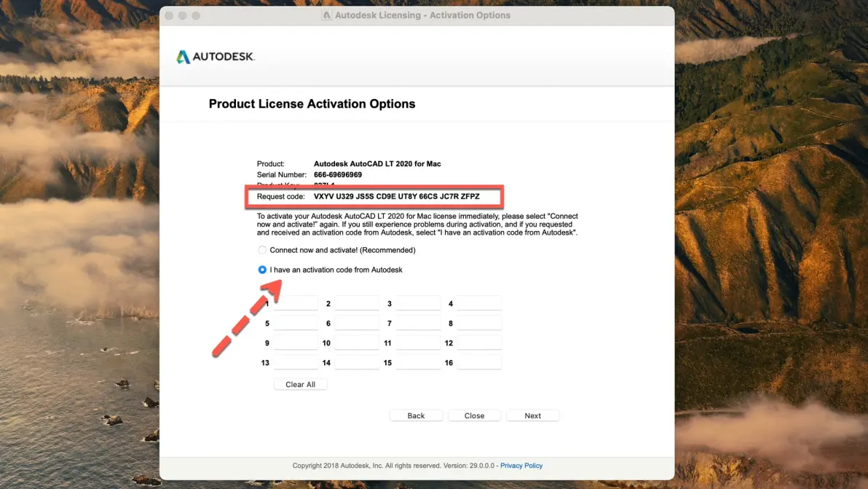Screen dimensions: 868x489
Task: Click serial number "666-69696969"
Action: [x=338, y=174]
